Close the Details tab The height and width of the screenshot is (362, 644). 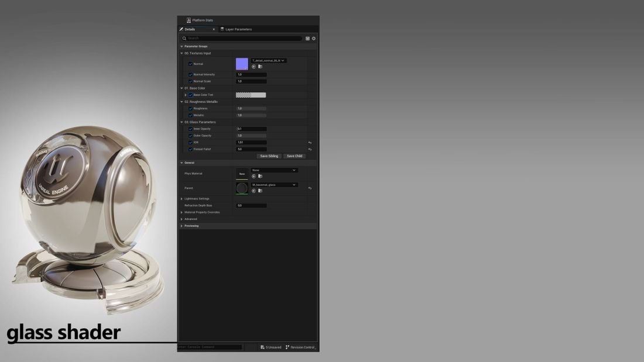point(214,30)
